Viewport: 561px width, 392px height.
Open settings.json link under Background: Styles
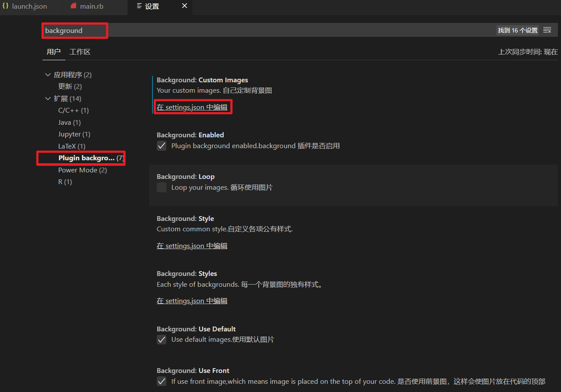pyautogui.click(x=192, y=301)
